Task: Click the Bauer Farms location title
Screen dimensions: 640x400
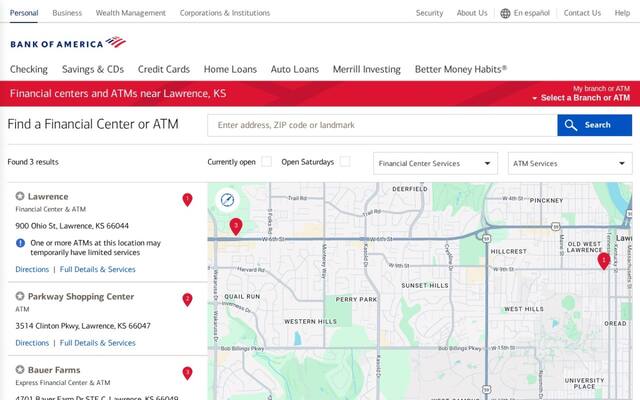Action: pos(54,370)
